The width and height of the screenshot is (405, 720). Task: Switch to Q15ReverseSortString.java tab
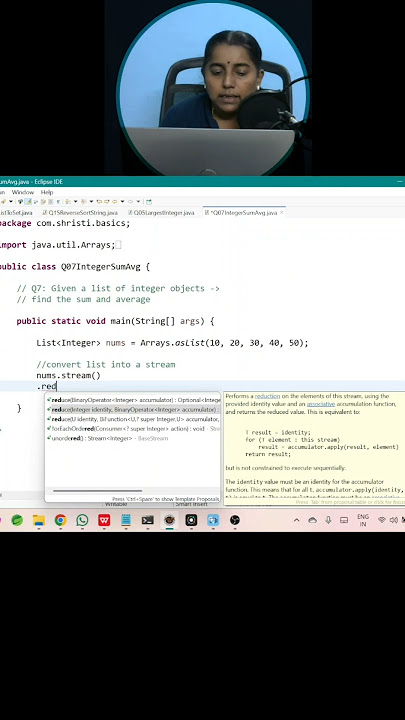click(80, 213)
